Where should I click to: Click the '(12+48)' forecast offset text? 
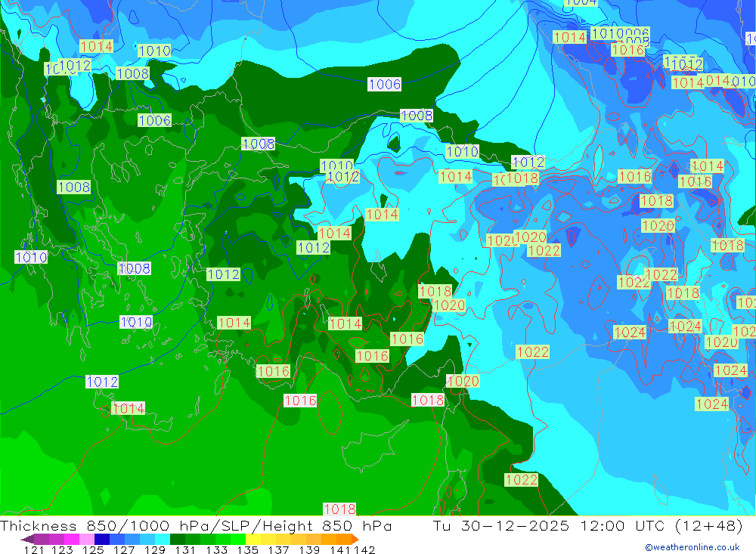pyautogui.click(x=709, y=525)
